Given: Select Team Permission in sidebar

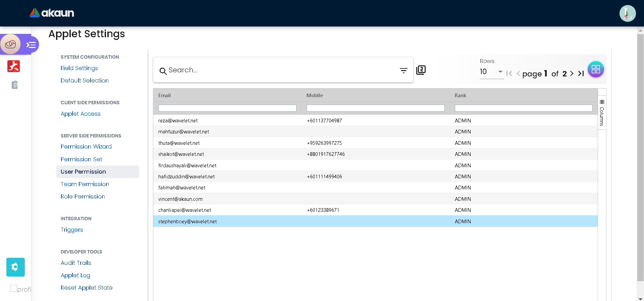Looking at the screenshot, I should pyautogui.click(x=85, y=184).
